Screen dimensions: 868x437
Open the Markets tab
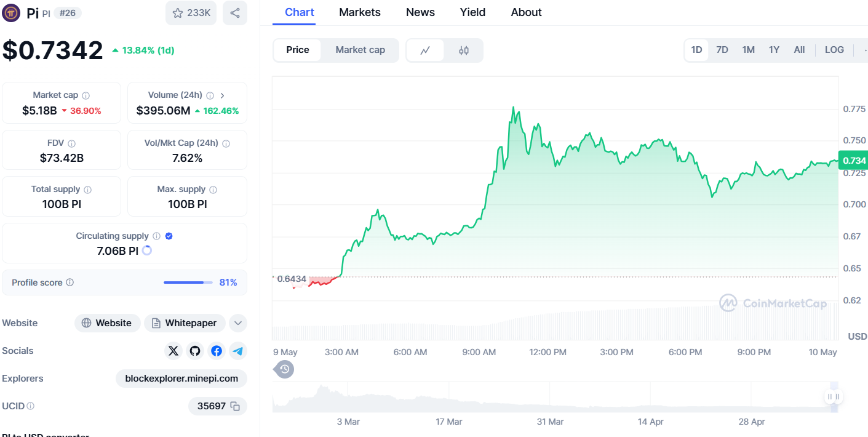click(x=360, y=12)
